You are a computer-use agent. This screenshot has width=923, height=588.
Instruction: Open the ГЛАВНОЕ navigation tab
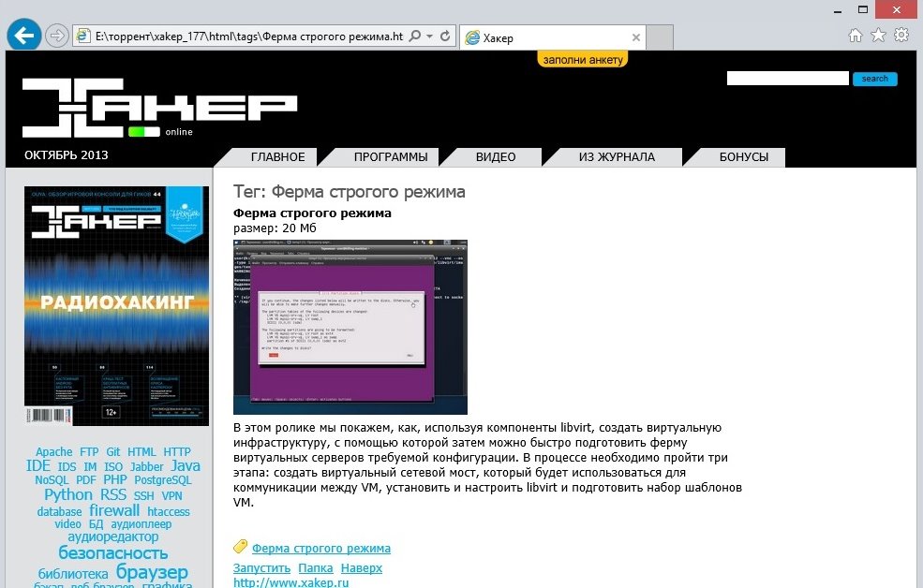(x=278, y=157)
